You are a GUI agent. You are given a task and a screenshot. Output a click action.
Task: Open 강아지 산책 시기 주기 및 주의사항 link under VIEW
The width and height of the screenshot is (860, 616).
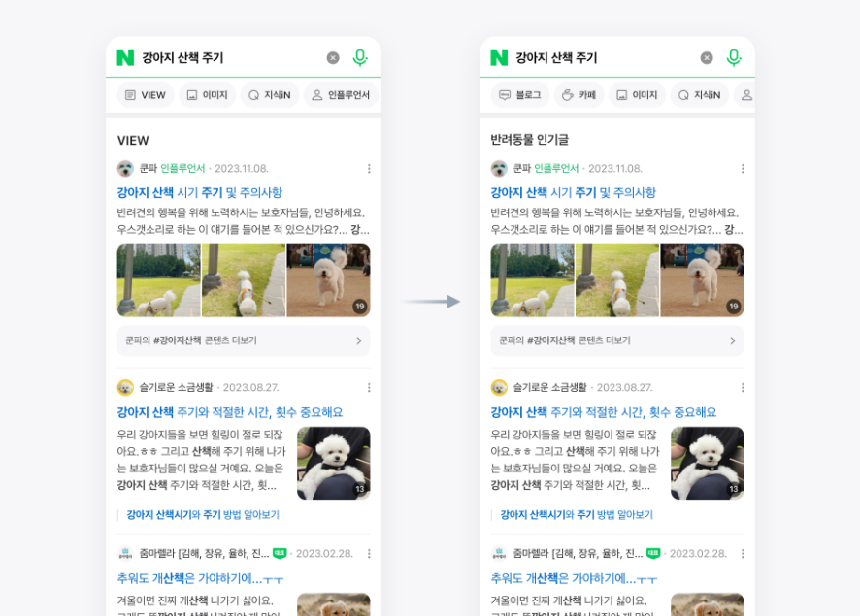point(200,192)
